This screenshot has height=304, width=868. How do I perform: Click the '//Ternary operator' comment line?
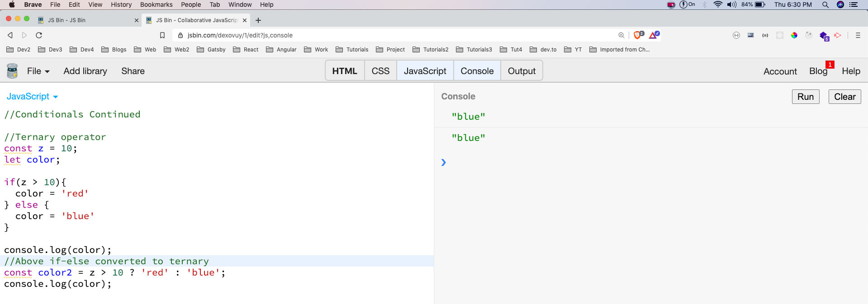(x=55, y=137)
